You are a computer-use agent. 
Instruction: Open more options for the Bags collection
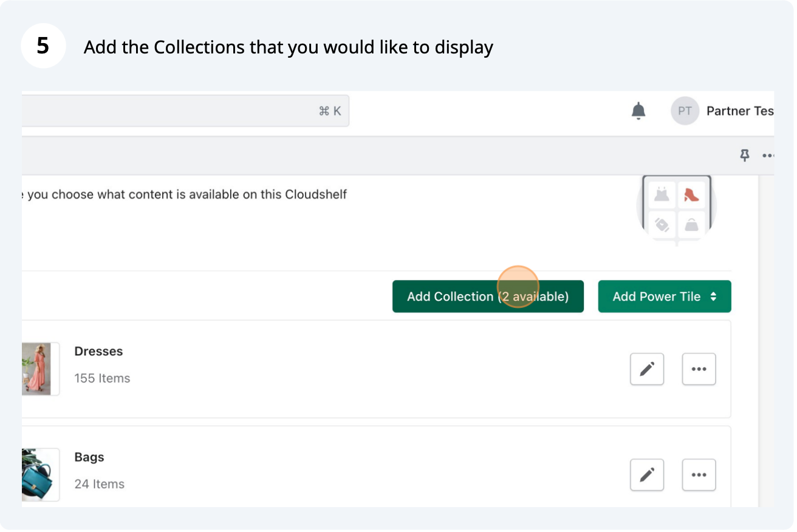tap(699, 475)
